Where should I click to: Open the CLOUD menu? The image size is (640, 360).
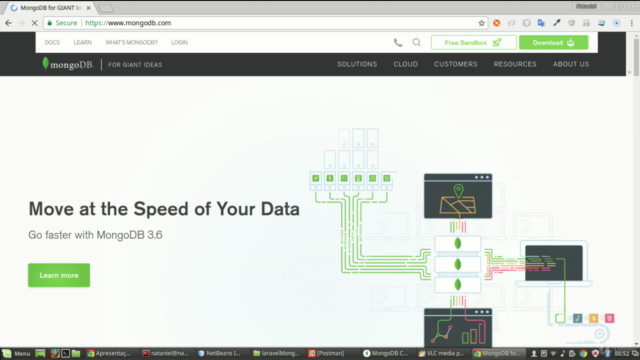click(405, 64)
